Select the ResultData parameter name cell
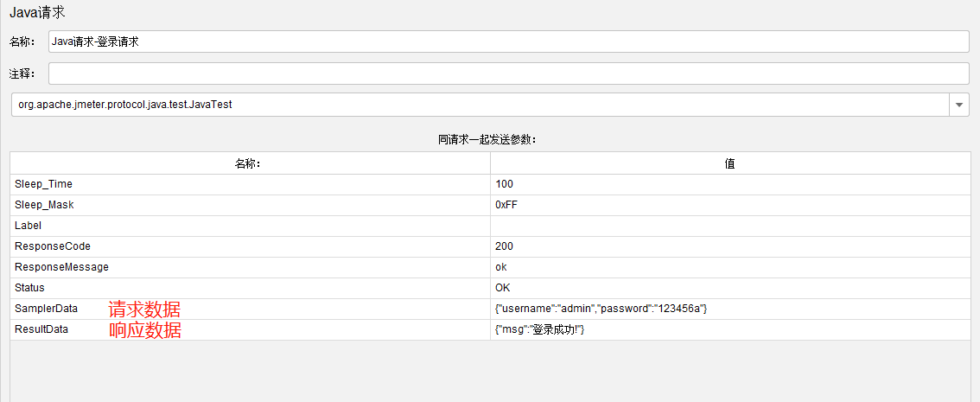Screen dimensions: 980x402 [x=250, y=329]
